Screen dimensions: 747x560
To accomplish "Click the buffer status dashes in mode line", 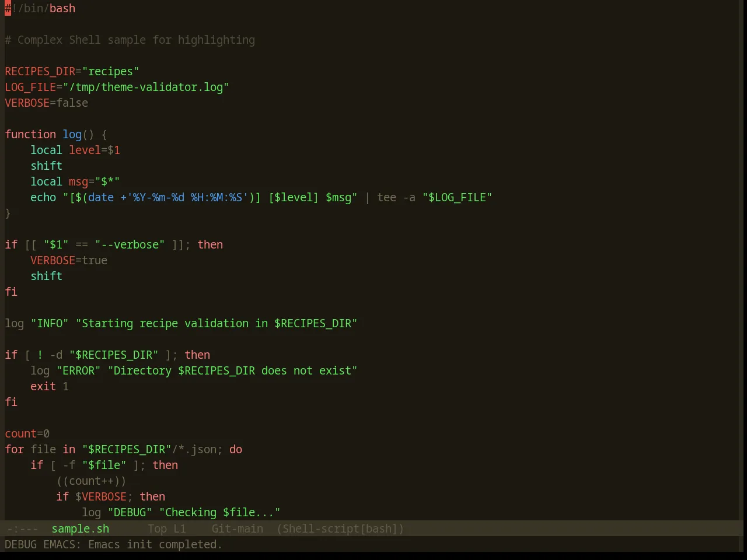I will (22, 528).
